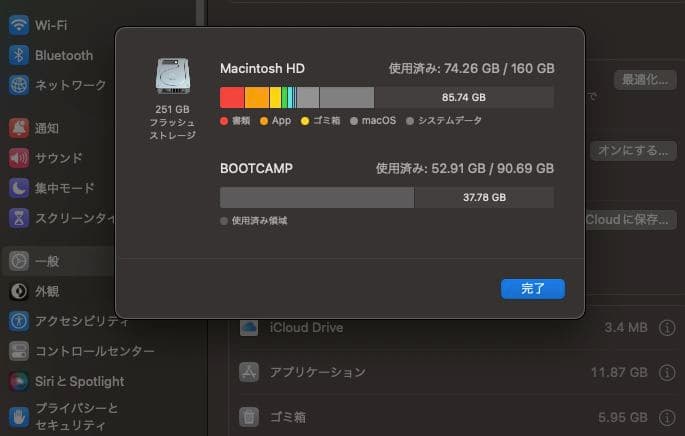Show info for iCloud Drive row

pyautogui.click(x=667, y=327)
